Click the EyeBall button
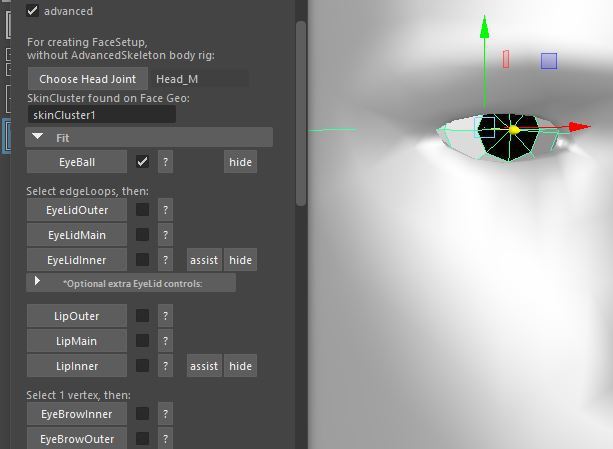Screen dimensions: 613x449 (77, 162)
